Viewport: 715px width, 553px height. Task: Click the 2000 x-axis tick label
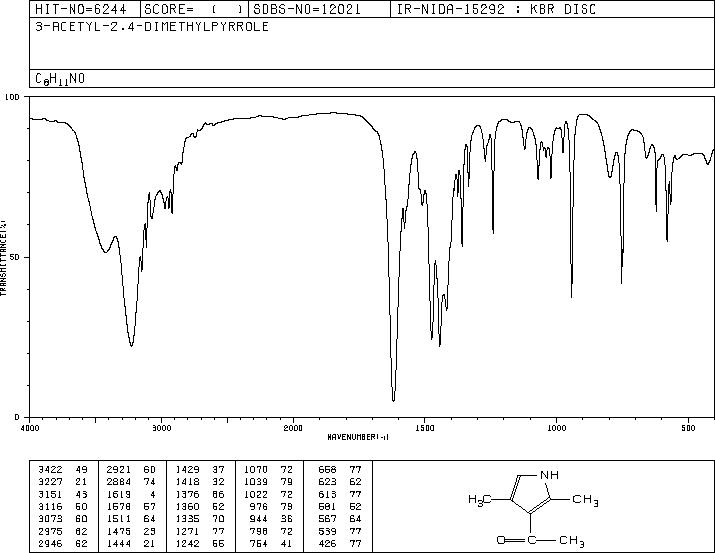(x=293, y=428)
